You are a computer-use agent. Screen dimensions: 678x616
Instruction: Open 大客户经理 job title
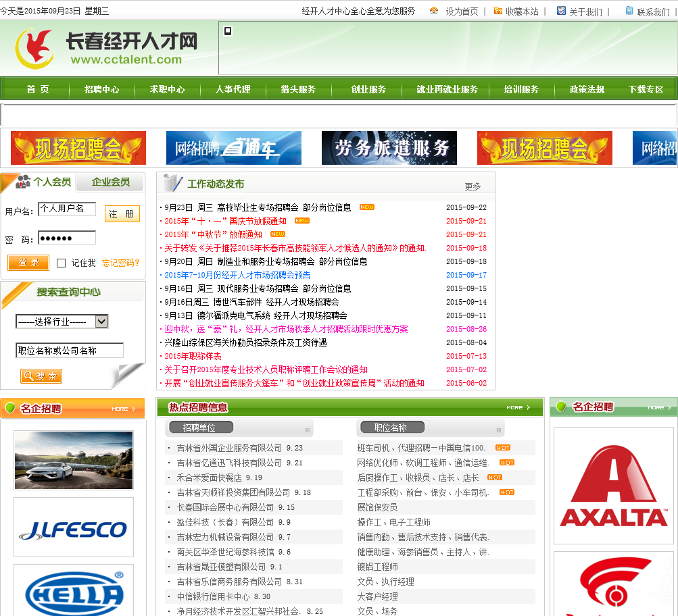377,596
